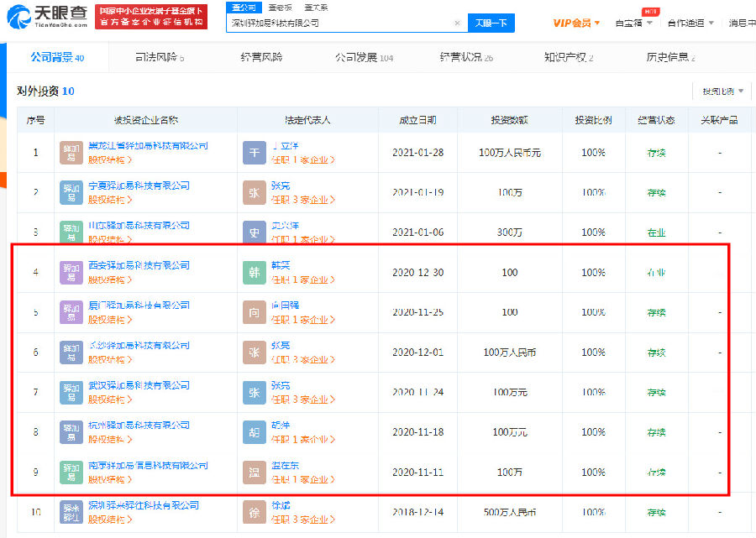
Task: Expand the 百宝箱 dropdown menu
Action: click(x=633, y=23)
